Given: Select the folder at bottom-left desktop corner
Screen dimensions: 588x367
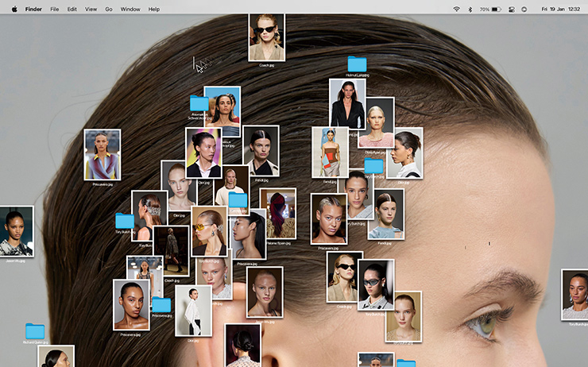Looking at the screenshot, I should click(35, 331).
